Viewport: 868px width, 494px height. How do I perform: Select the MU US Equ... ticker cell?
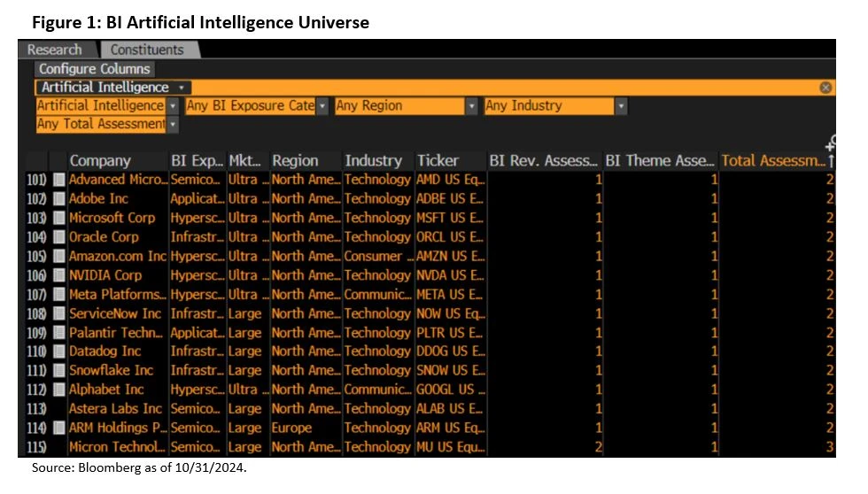(x=451, y=447)
